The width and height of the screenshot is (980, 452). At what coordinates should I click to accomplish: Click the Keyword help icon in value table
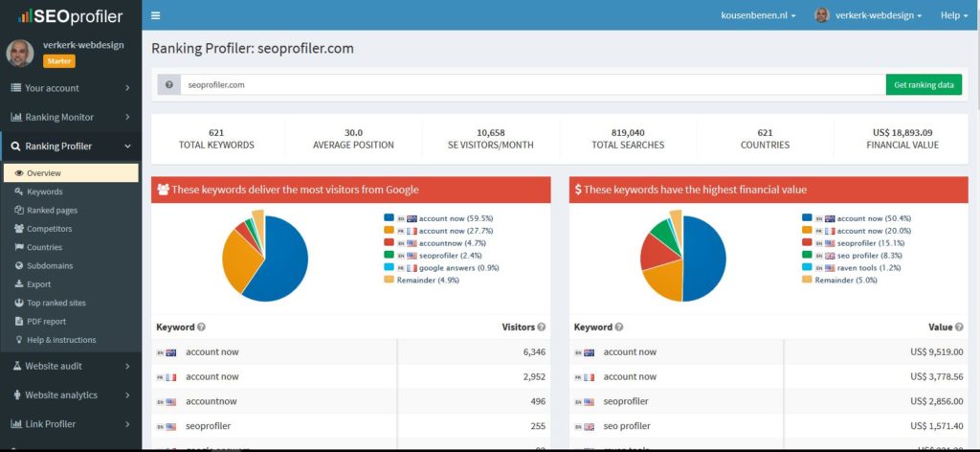[619, 327]
